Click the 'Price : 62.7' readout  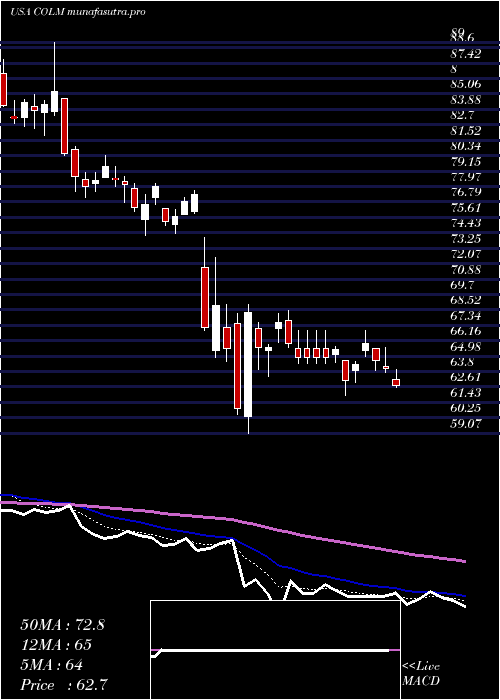(x=64, y=685)
